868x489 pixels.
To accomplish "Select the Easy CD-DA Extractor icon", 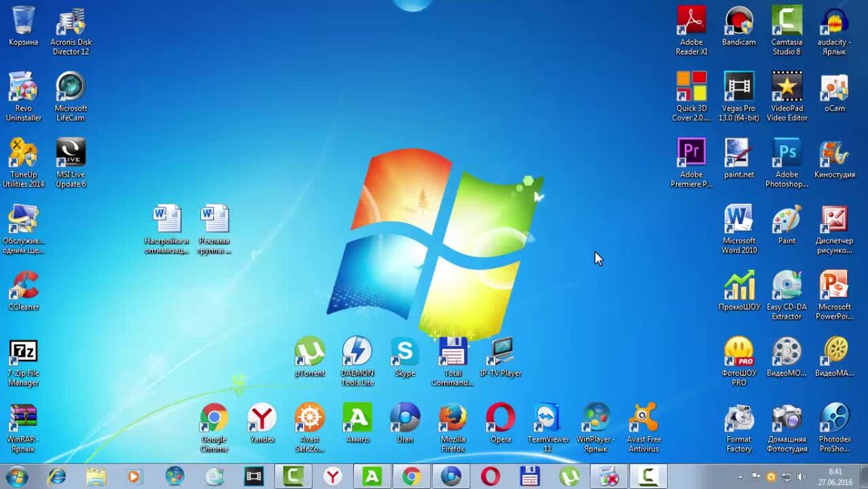I will (787, 285).
